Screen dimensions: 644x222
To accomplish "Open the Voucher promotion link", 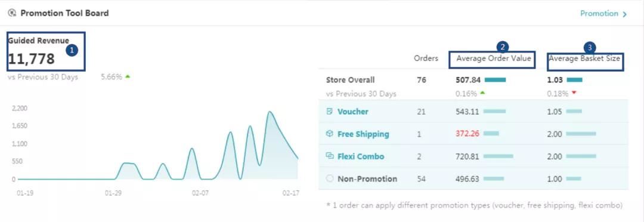I will pos(353,112).
